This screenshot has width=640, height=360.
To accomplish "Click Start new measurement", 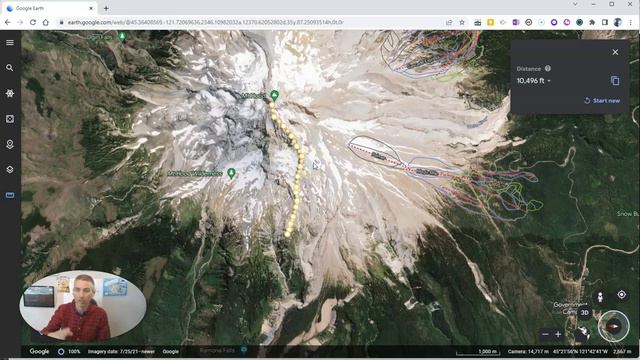I will [602, 100].
